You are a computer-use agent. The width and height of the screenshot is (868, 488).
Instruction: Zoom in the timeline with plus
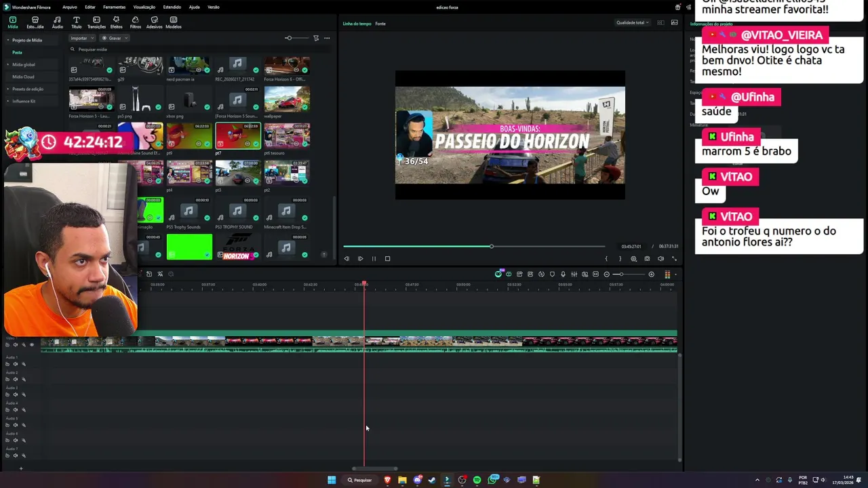tap(651, 274)
